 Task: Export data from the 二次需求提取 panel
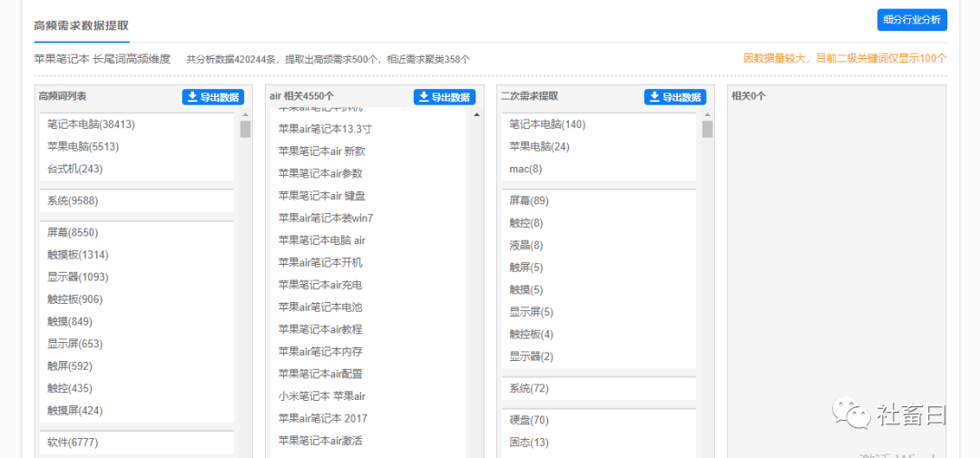(675, 97)
